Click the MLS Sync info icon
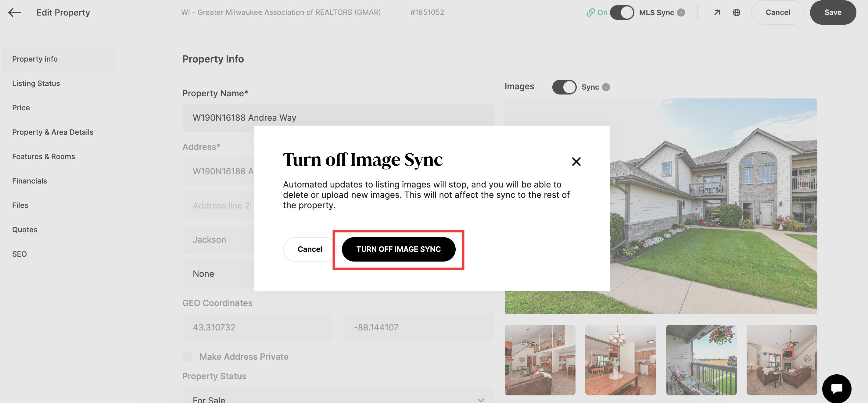 681,12
